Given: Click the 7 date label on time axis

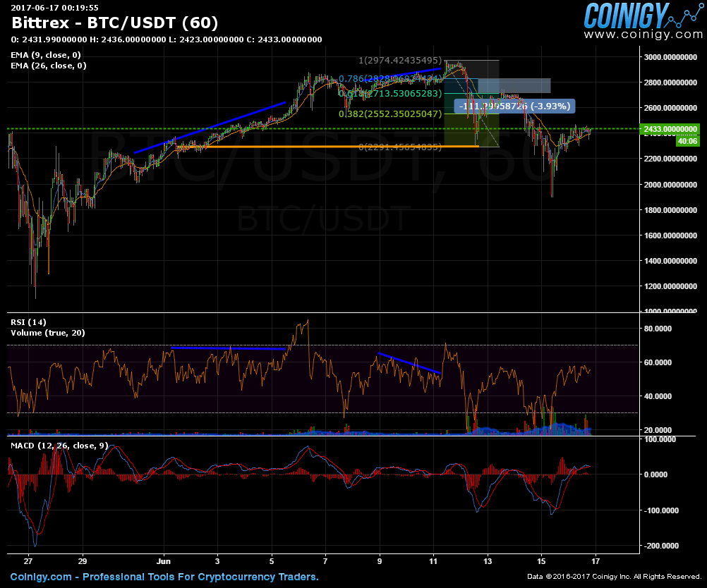Looking at the screenshot, I should pos(325,561).
